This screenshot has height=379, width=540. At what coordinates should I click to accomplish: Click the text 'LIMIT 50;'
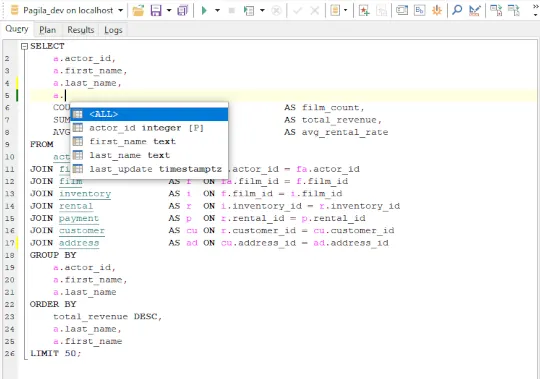(55, 353)
